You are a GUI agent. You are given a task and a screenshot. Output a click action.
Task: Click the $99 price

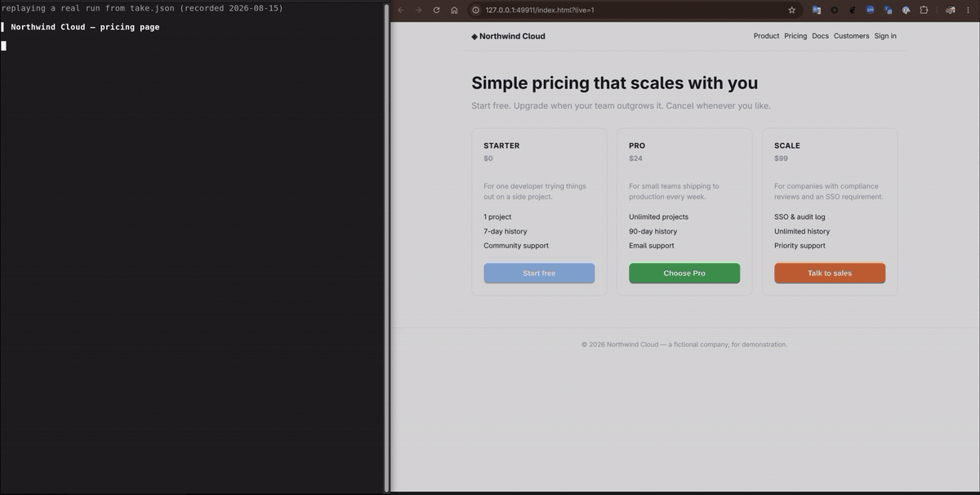tap(781, 158)
